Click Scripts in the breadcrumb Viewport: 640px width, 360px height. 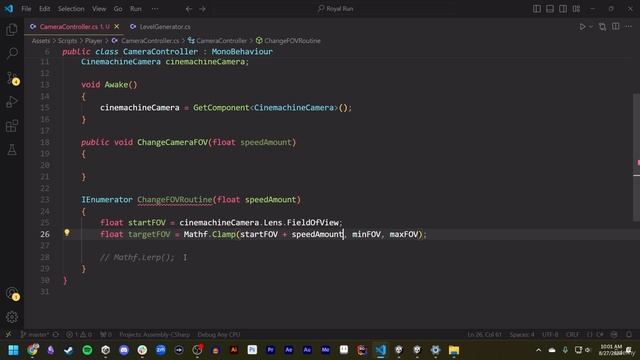(x=67, y=41)
